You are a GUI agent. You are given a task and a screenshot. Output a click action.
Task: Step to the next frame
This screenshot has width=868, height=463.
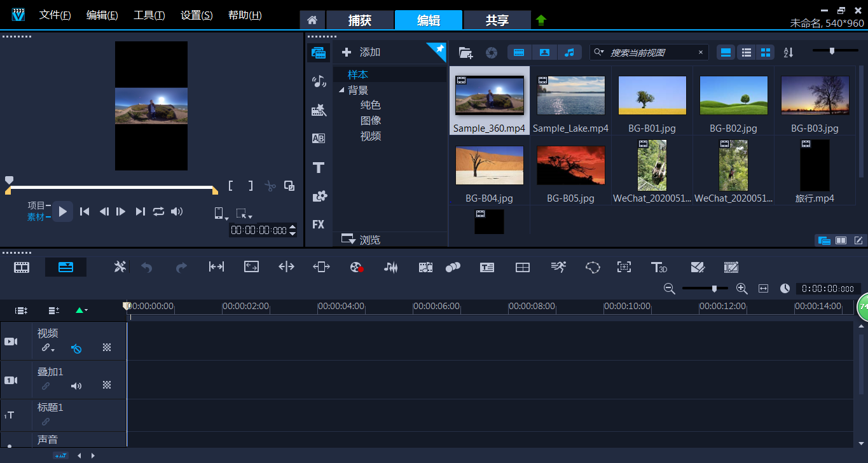pyautogui.click(x=121, y=211)
